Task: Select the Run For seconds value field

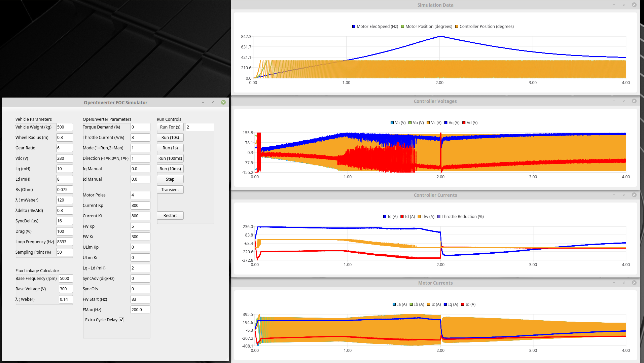Action: click(200, 127)
